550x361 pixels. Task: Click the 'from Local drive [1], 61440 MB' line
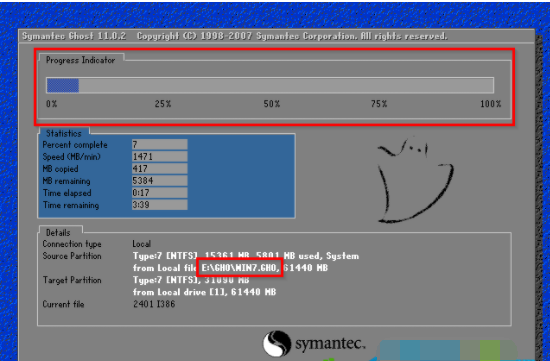pyautogui.click(x=204, y=292)
